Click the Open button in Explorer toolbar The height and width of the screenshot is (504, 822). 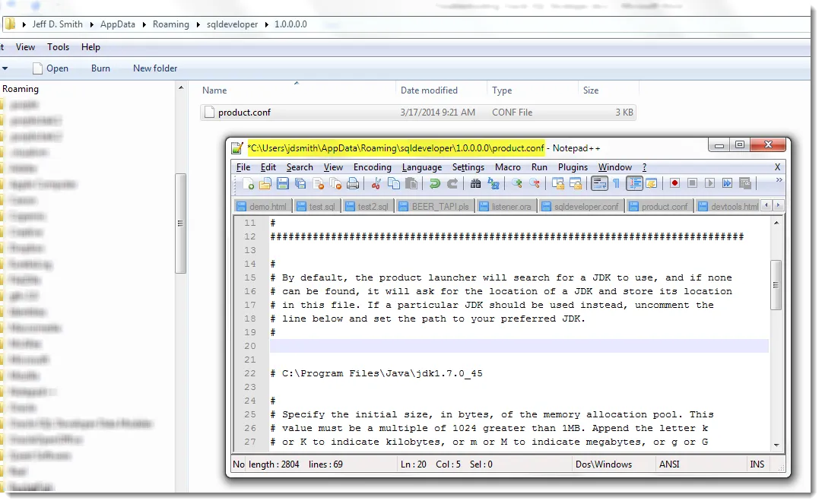tap(50, 68)
